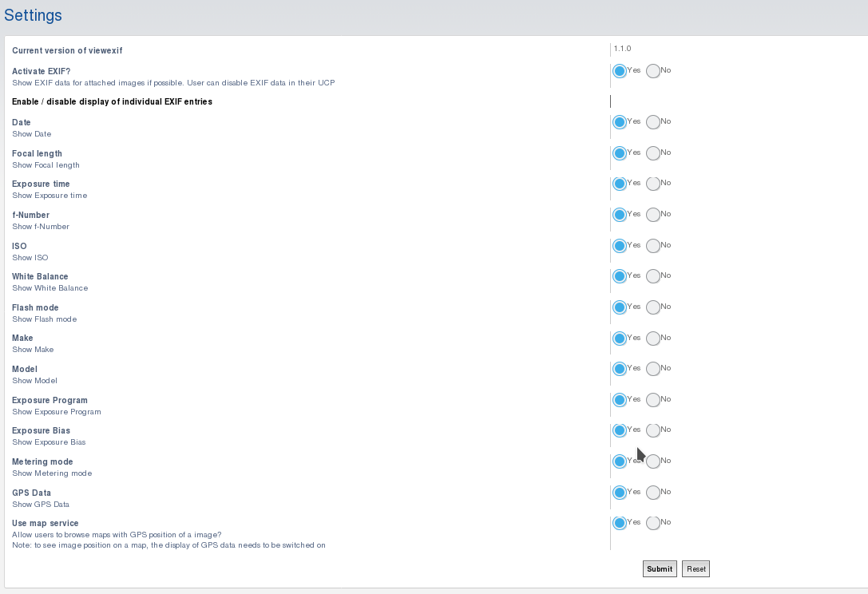Disable Flash mode display
868x594 pixels.
pos(653,307)
